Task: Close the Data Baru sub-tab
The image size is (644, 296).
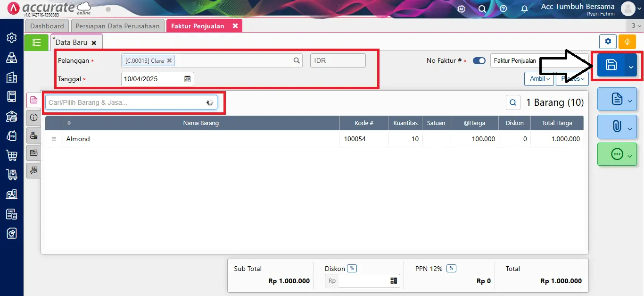Action: coord(94,42)
